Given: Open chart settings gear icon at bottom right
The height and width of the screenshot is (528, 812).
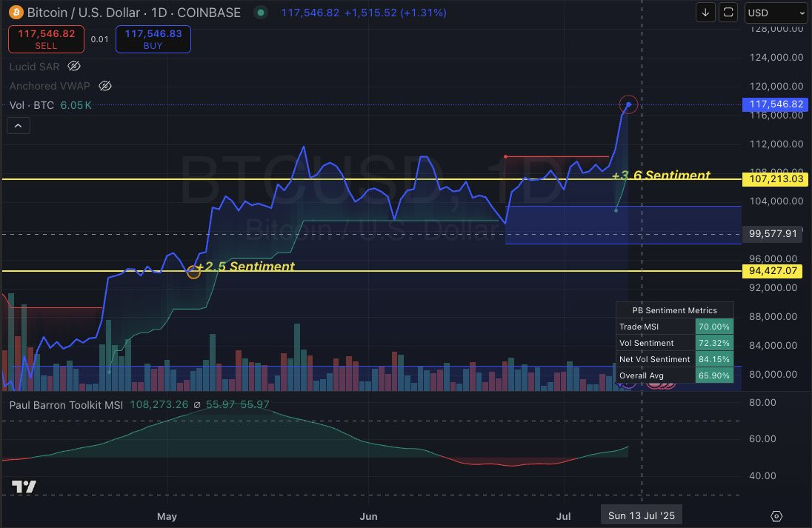Looking at the screenshot, I should 776,516.
